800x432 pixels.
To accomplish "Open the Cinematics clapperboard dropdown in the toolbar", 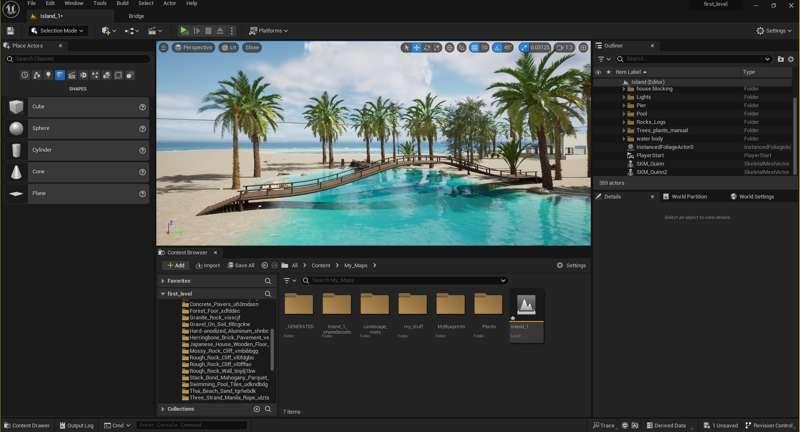I will click(155, 31).
